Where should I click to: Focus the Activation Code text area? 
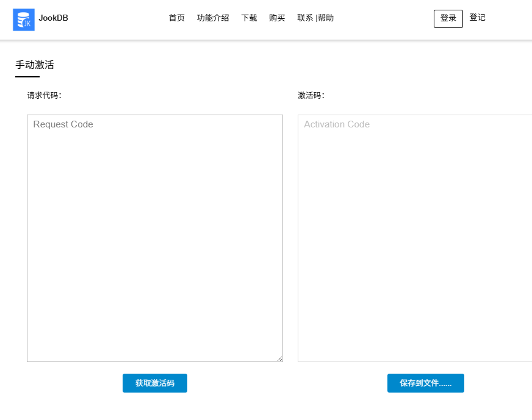[x=415, y=238]
